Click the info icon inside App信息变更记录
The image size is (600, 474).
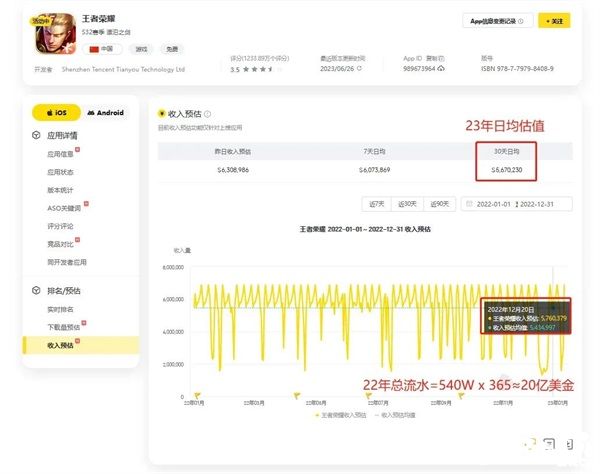coord(521,21)
